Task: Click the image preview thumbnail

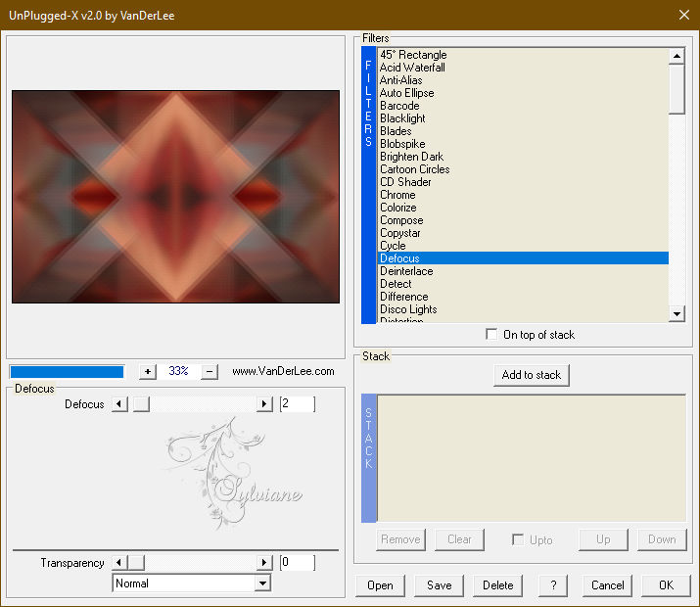Action: click(x=175, y=197)
